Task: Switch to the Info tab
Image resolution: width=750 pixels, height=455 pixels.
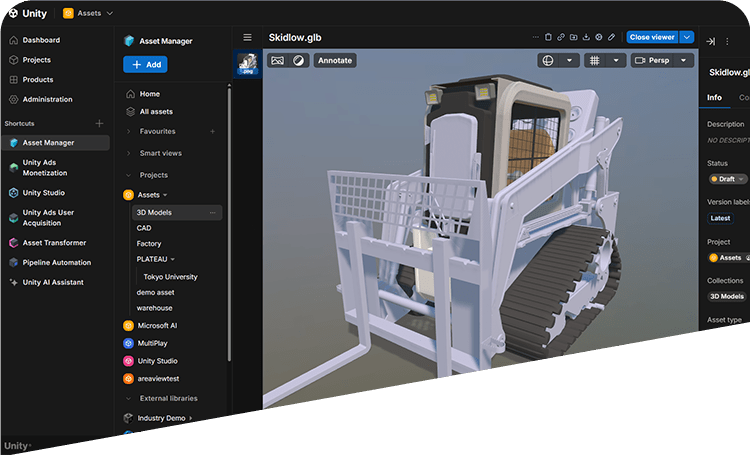Action: [x=714, y=97]
